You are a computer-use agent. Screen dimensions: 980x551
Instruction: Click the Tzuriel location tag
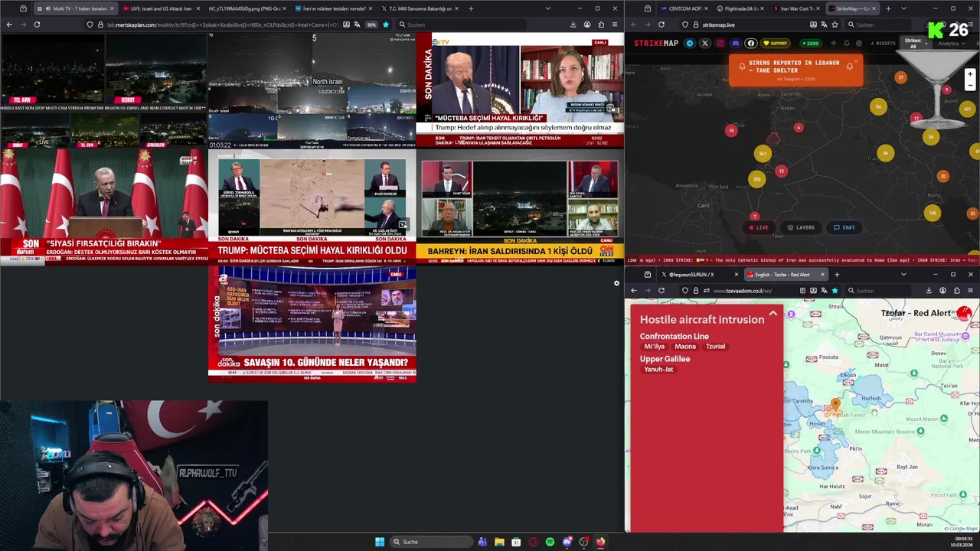point(715,347)
